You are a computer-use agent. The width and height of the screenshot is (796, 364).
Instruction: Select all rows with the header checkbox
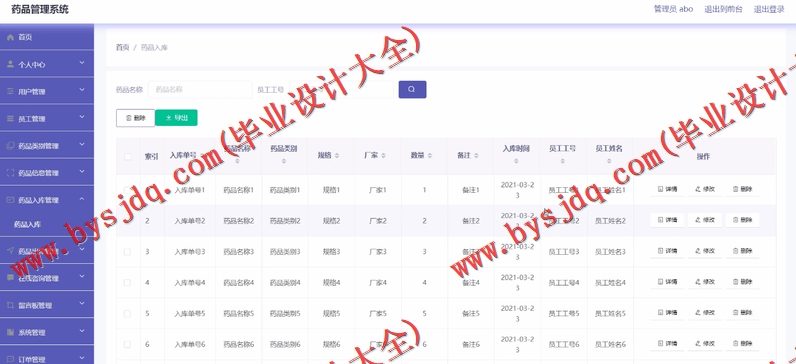127,156
